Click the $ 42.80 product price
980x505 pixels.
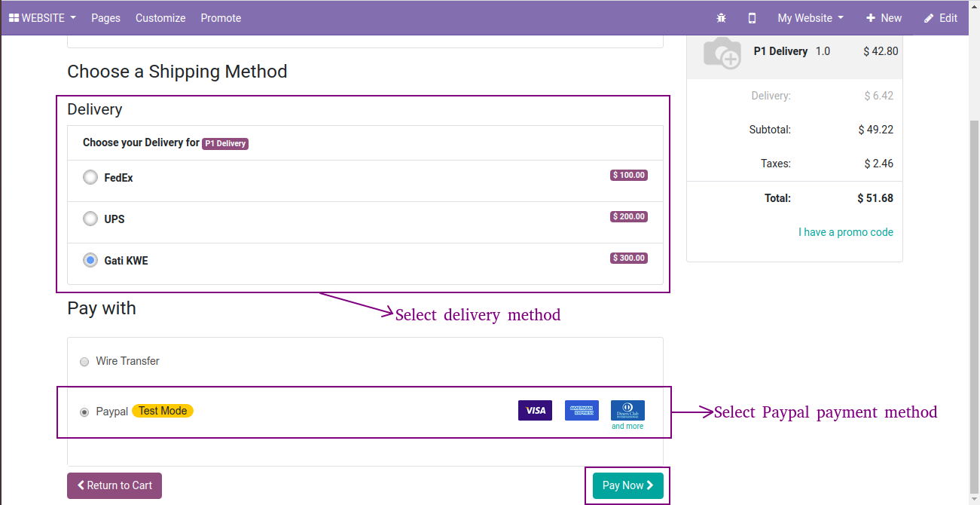[881, 51]
